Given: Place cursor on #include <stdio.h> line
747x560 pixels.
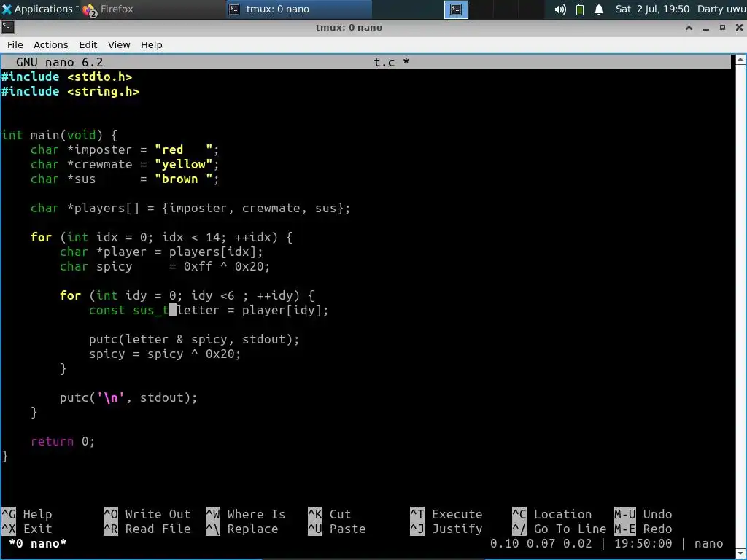Looking at the screenshot, I should tap(66, 77).
